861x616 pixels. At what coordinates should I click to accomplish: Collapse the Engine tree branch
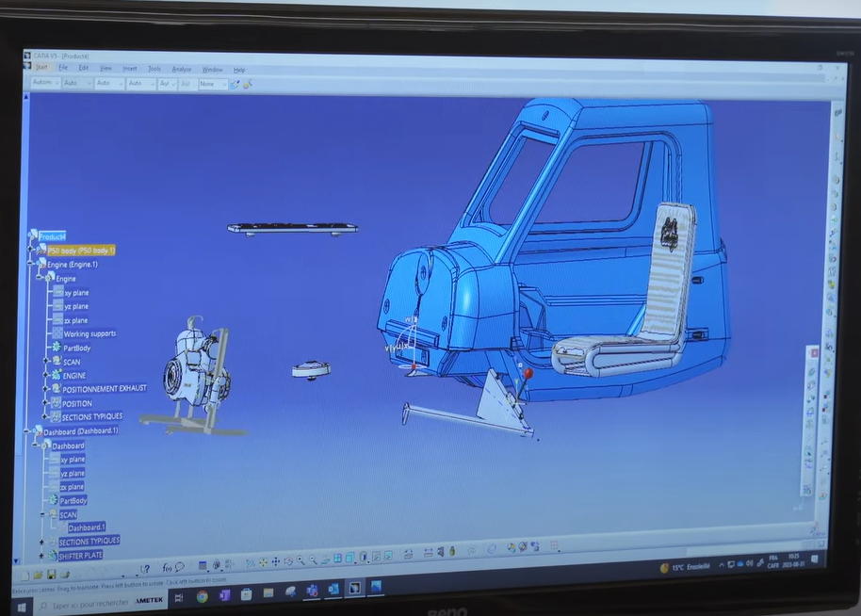(x=39, y=277)
